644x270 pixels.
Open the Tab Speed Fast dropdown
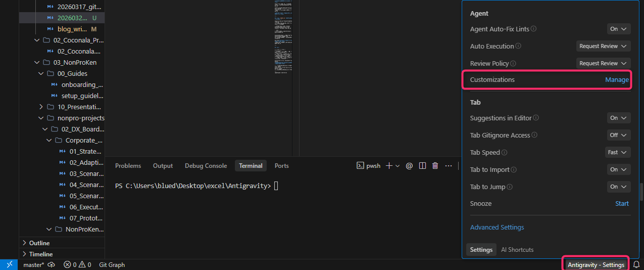(618, 152)
